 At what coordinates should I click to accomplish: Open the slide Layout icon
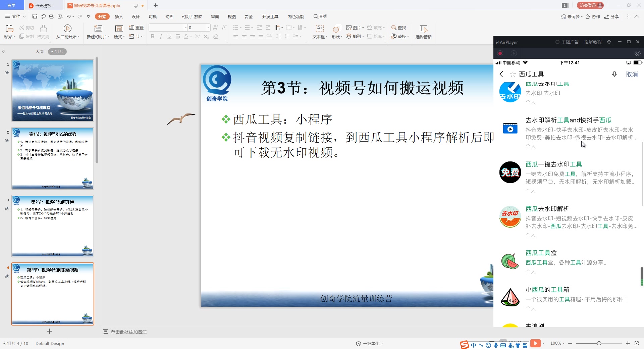click(119, 29)
